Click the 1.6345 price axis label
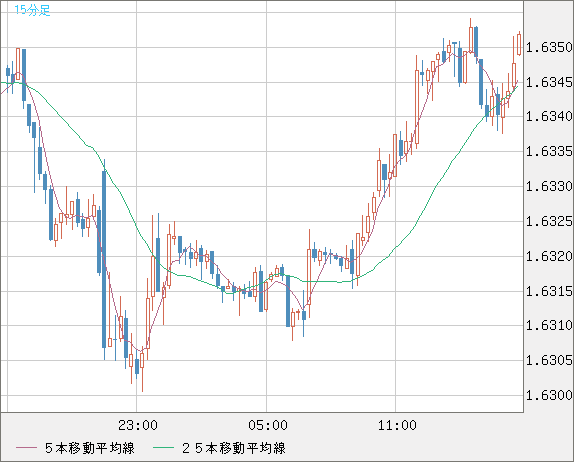The width and height of the screenshot is (574, 462). (549, 82)
